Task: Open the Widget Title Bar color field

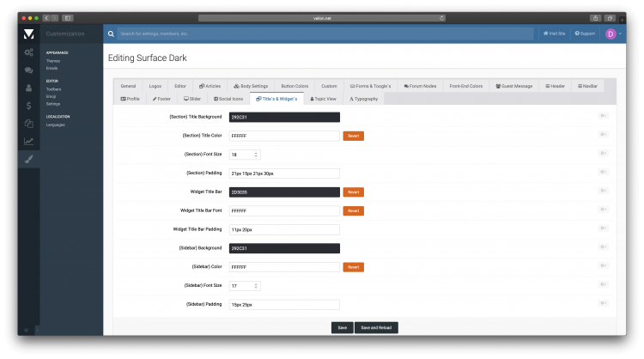Action: click(284, 192)
